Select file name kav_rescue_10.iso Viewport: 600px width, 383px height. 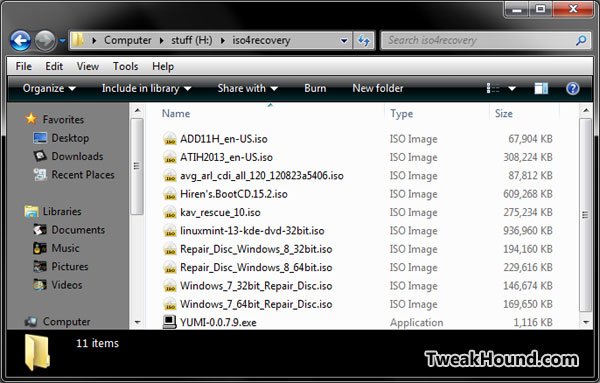click(220, 212)
